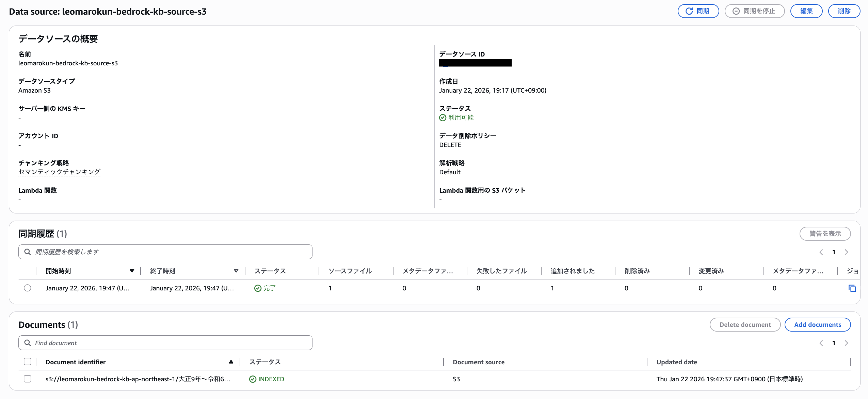Check the checkbox for the s3 document row
The height and width of the screenshot is (399, 868).
tap(28, 379)
